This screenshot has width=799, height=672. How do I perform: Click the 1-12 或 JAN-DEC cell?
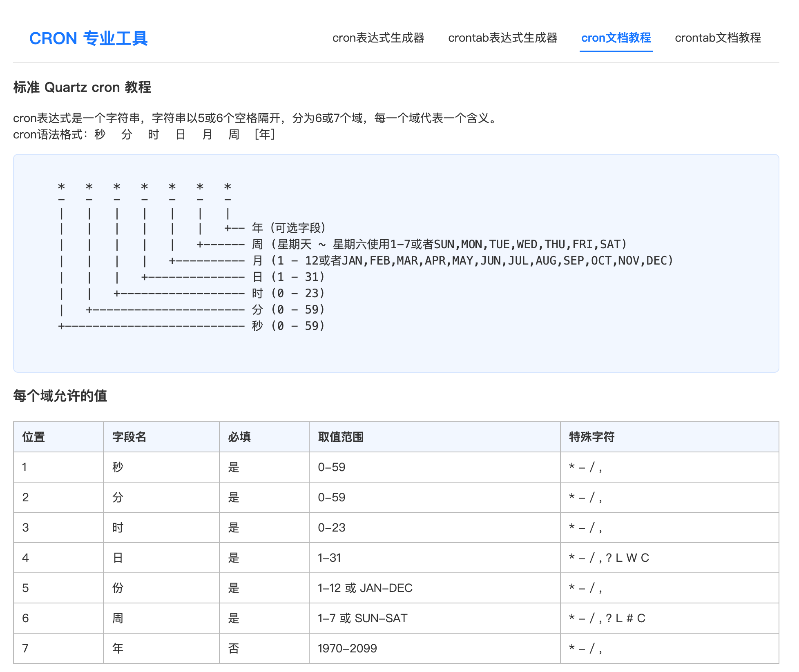click(365, 588)
